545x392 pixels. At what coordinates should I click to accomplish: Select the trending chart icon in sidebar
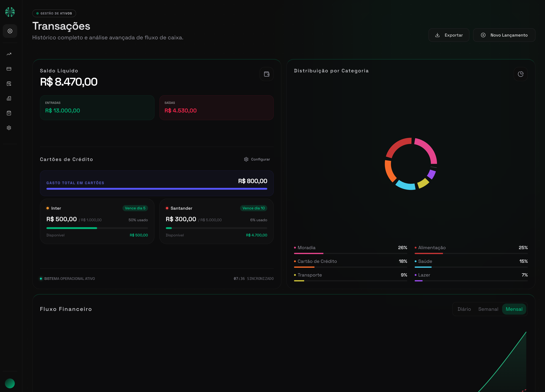click(10, 54)
